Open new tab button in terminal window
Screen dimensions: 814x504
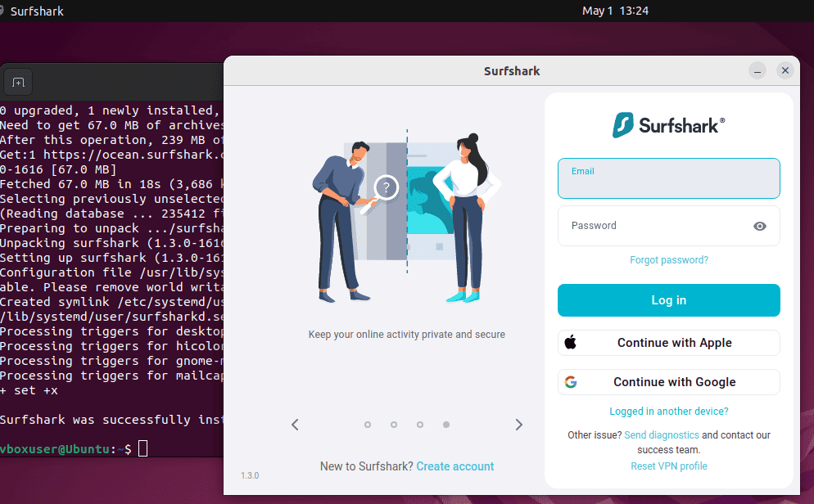click(x=18, y=83)
